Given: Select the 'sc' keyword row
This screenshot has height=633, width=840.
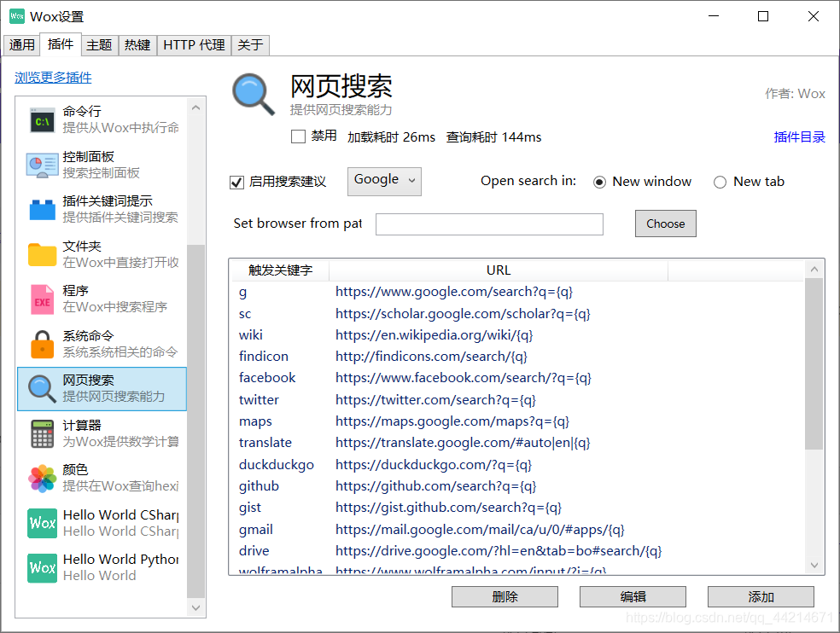Looking at the screenshot, I should click(517, 314).
